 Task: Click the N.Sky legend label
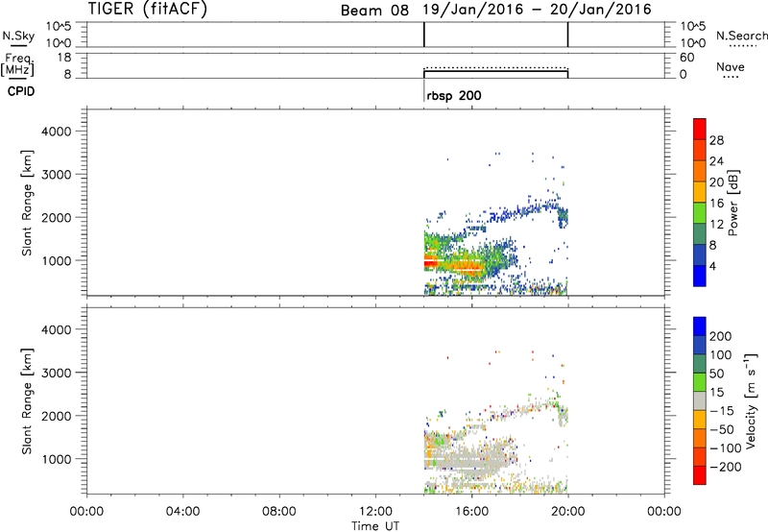(x=18, y=36)
